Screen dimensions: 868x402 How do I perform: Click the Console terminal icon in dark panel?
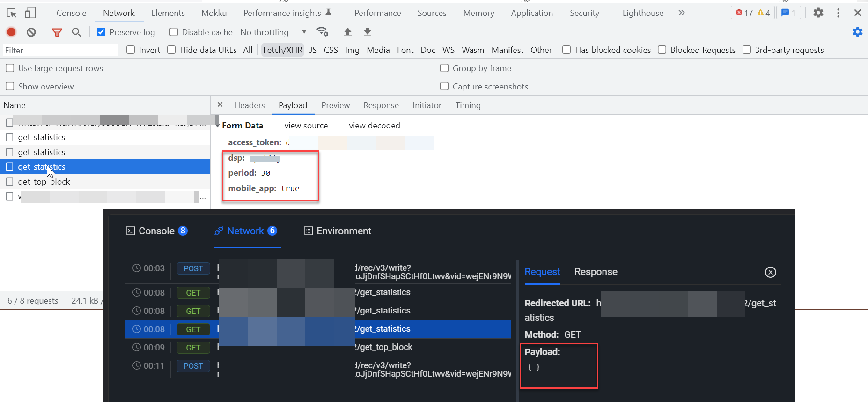(x=130, y=231)
